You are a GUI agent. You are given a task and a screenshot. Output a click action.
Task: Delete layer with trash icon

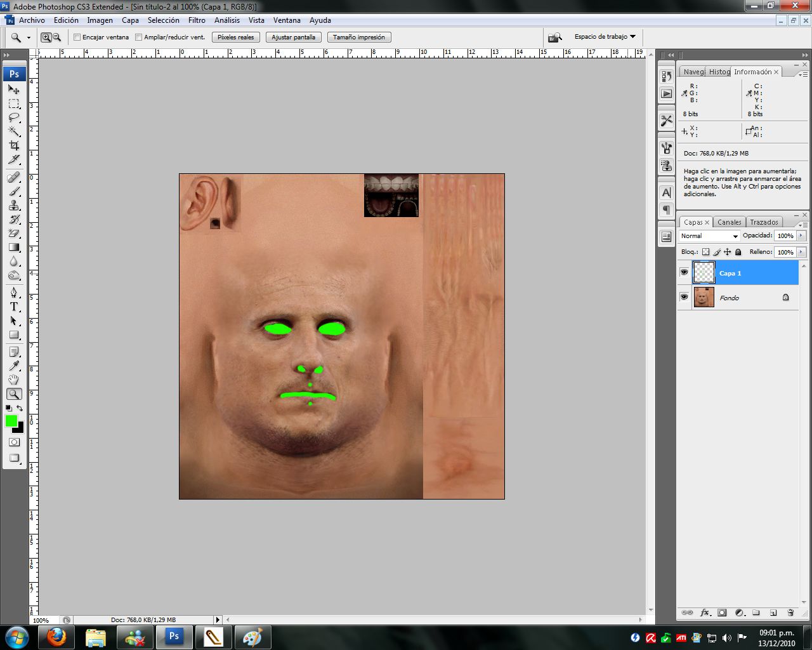click(x=790, y=613)
